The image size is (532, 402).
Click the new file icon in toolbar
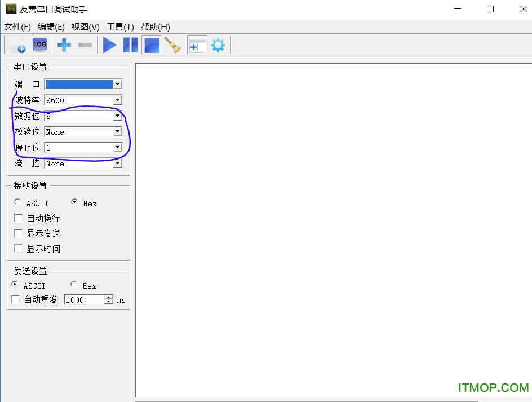[x=19, y=45]
